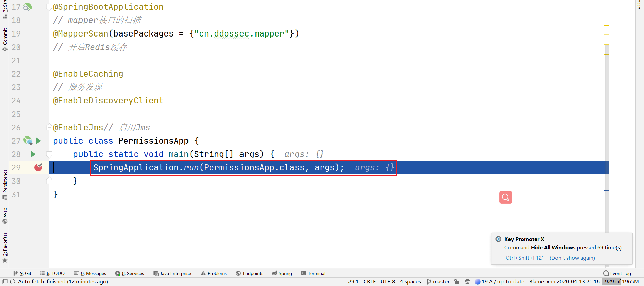This screenshot has height=286, width=644.
Task: Open the Commit side panel
Action: (5, 39)
